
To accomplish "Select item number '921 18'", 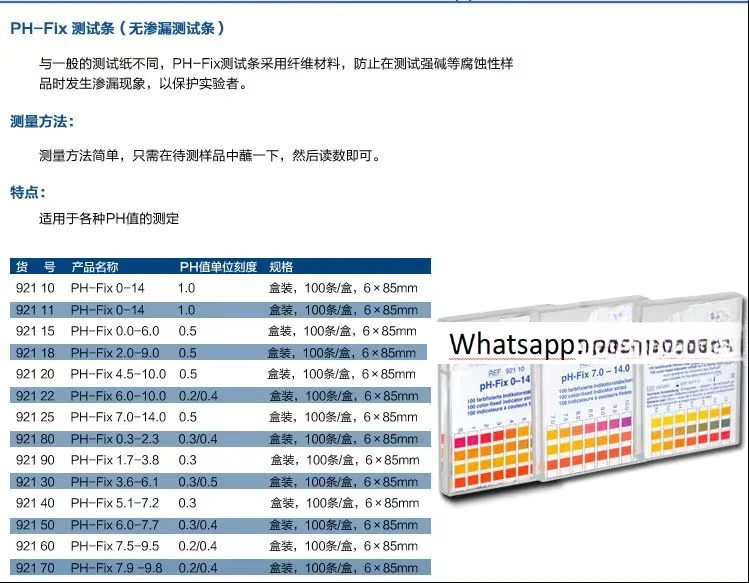I will pos(35,353).
